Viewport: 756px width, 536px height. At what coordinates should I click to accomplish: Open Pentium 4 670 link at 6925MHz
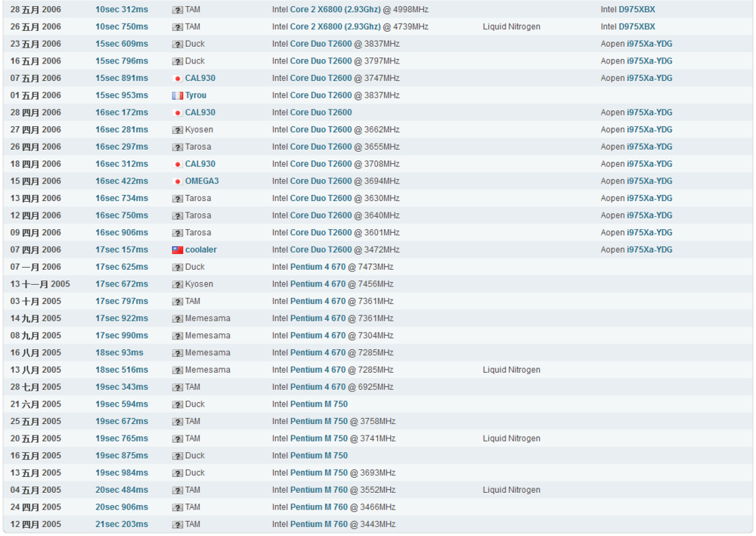pyautogui.click(x=318, y=387)
